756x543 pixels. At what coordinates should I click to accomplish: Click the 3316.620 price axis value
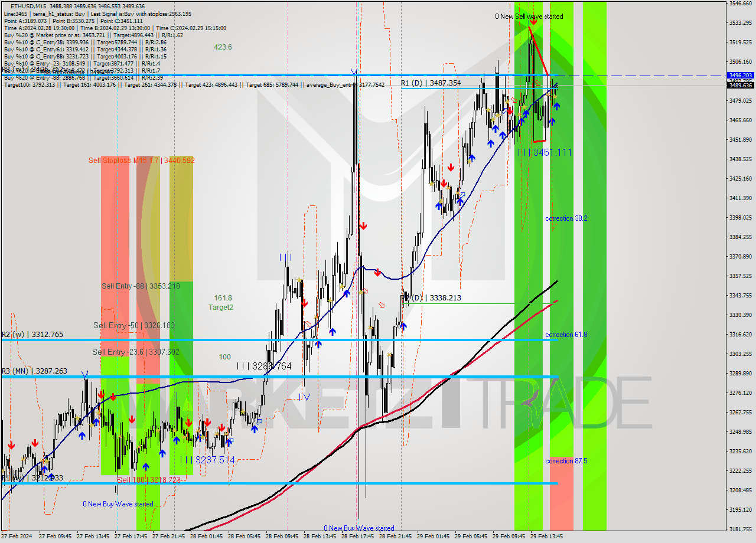click(741, 335)
